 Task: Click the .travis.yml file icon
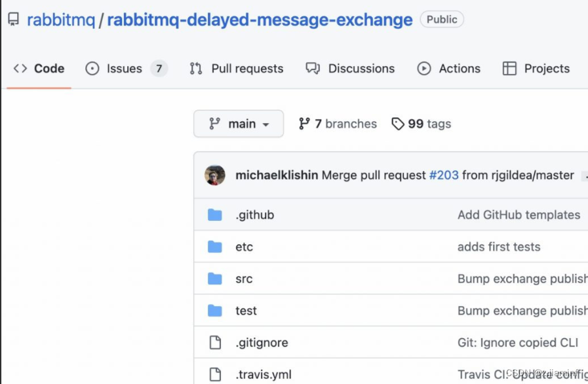[215, 375]
